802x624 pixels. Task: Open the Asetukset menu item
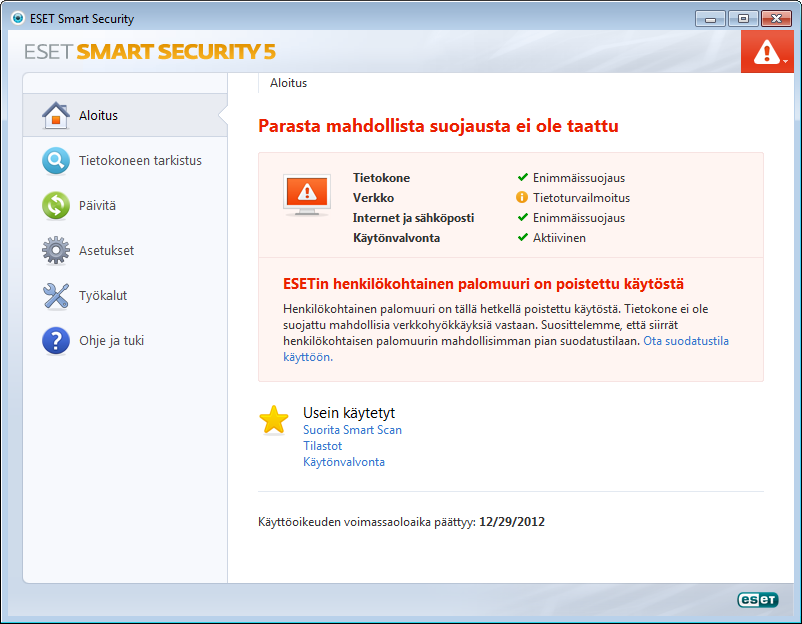(125, 251)
